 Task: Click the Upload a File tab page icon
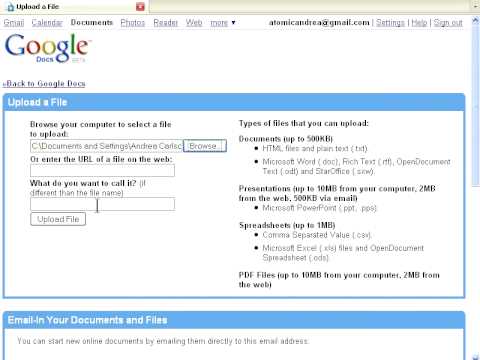(10, 7)
